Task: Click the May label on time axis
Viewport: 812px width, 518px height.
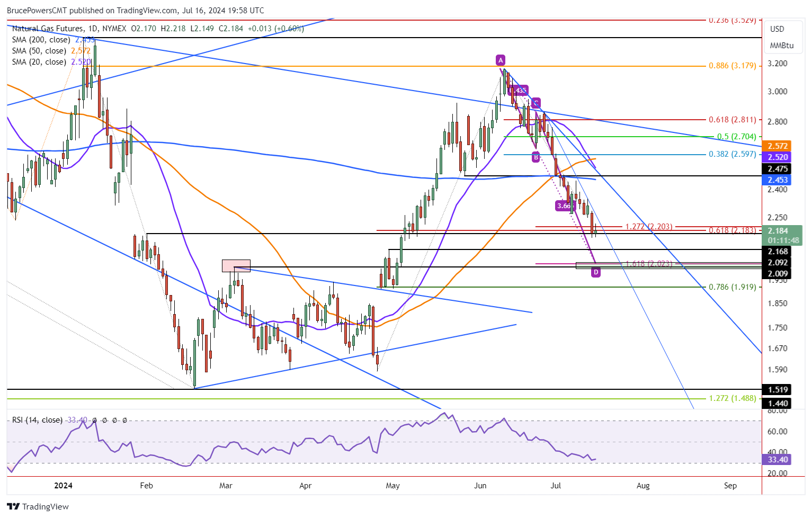Action: point(392,486)
